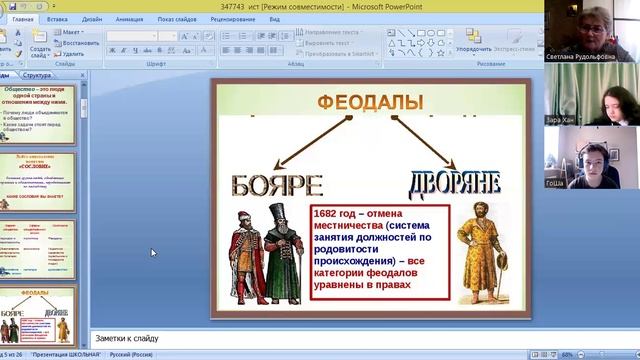Select the СОСЛОВИЯ slide thumbnail
Screen dimensions: 640x360
[x=37, y=182]
